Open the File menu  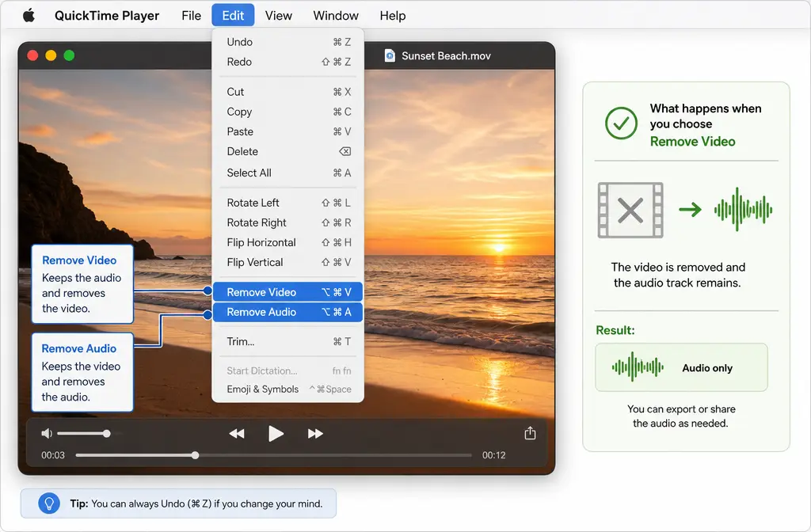[191, 16]
